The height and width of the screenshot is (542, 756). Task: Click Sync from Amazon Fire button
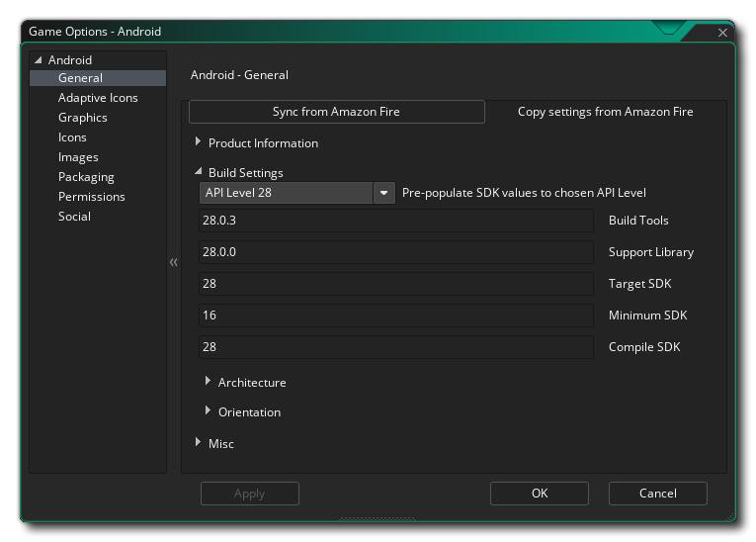[336, 112]
